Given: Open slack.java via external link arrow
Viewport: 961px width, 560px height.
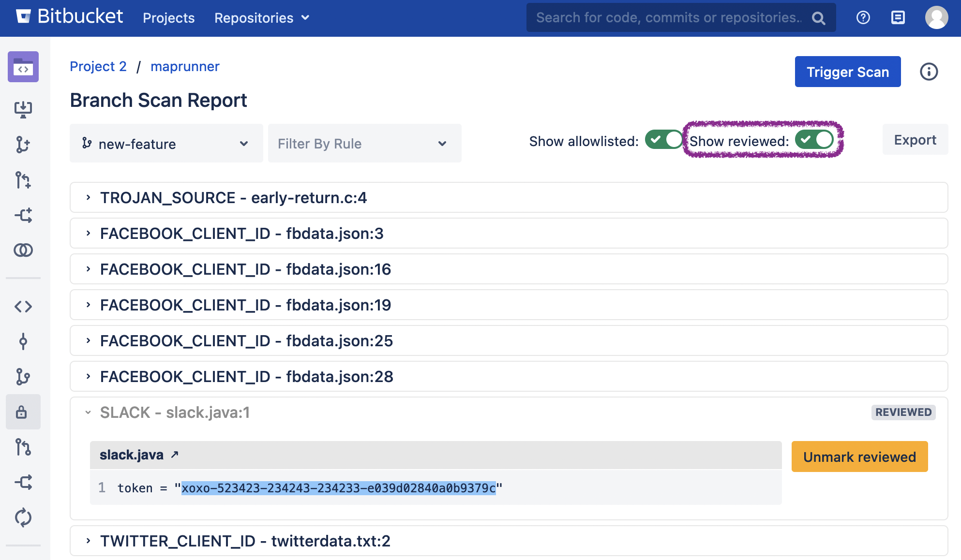Looking at the screenshot, I should (x=175, y=455).
